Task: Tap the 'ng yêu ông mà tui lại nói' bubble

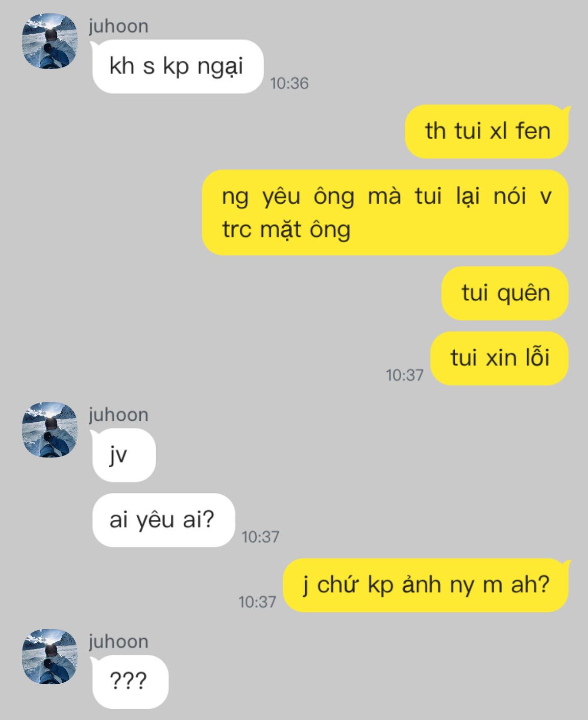Action: pyautogui.click(x=385, y=212)
